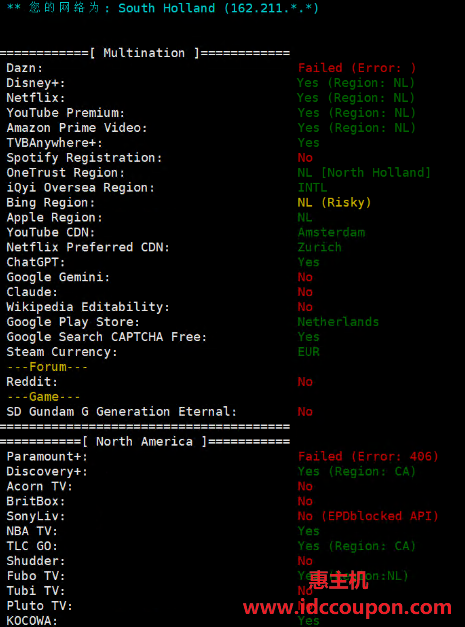Viewport: 465px width, 627px height.
Task: Click the www.idccoupon.com watermark link
Action: tap(347, 608)
